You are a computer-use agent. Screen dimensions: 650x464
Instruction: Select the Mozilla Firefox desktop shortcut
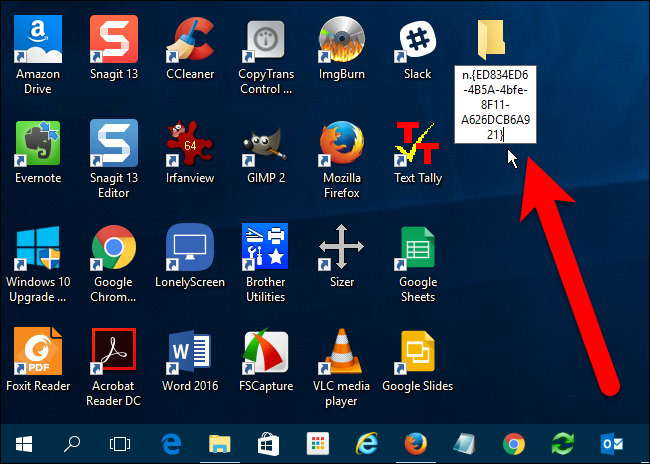point(341,144)
